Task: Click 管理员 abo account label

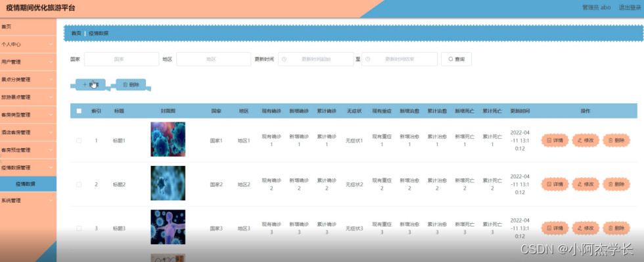Action: click(597, 7)
